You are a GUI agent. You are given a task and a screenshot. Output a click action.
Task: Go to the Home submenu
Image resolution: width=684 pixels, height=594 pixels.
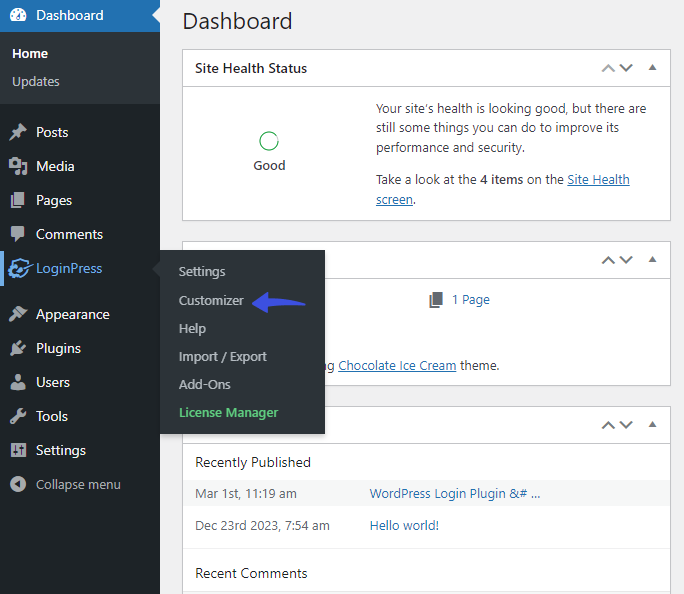point(30,54)
